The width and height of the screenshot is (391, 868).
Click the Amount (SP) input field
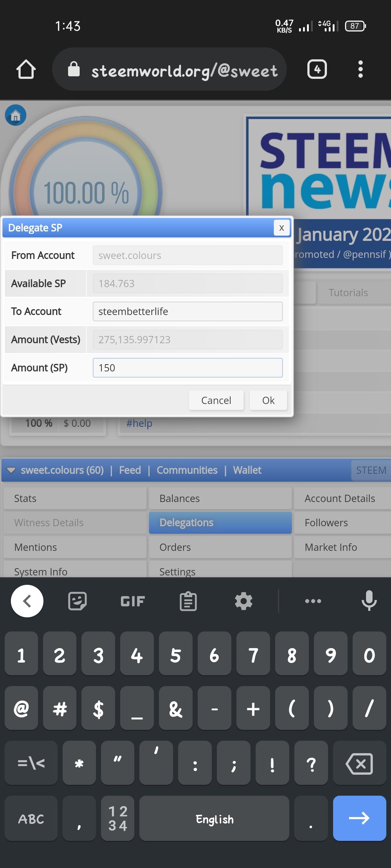[x=188, y=368]
